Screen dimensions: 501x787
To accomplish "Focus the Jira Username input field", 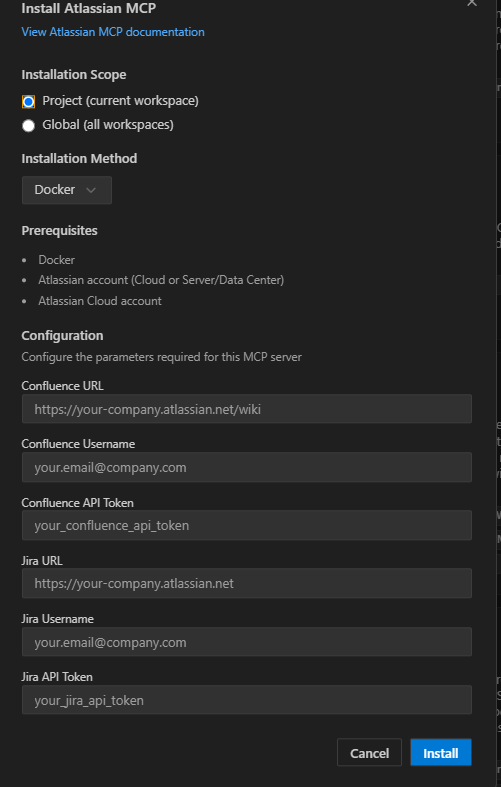I will (246, 642).
